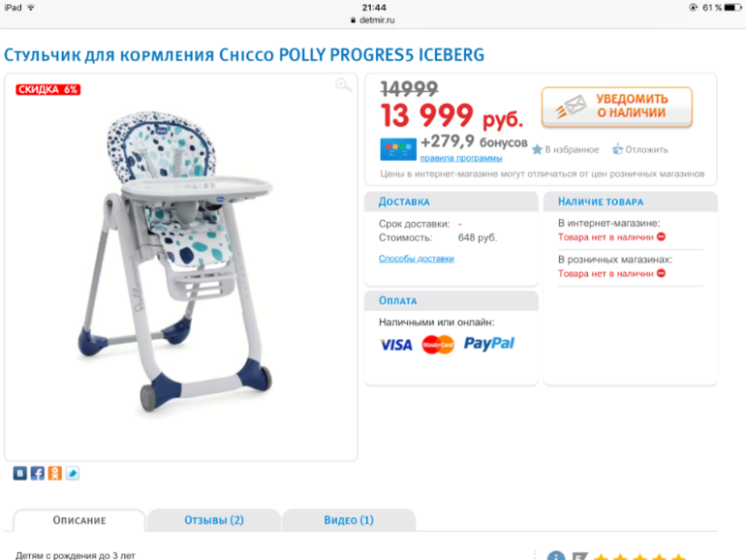Click the star icon В избранное

[537, 149]
